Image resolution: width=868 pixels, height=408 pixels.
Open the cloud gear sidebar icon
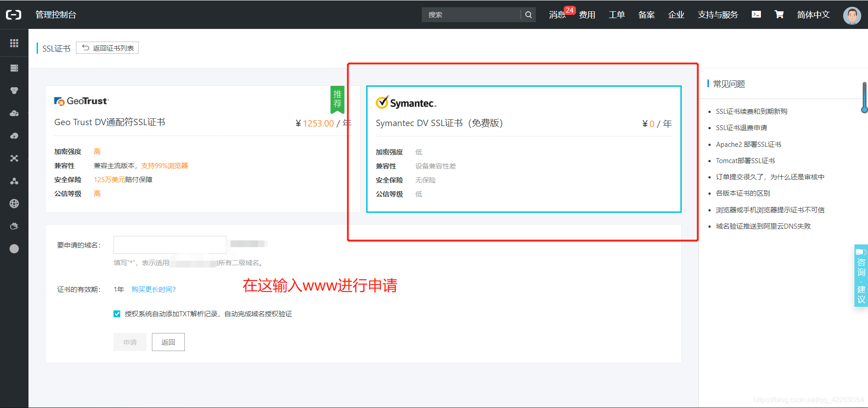(14, 226)
